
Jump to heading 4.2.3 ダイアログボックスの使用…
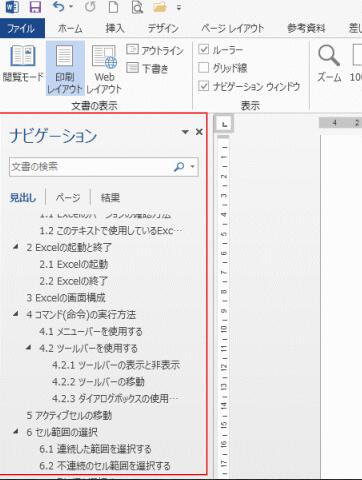coord(115,398)
